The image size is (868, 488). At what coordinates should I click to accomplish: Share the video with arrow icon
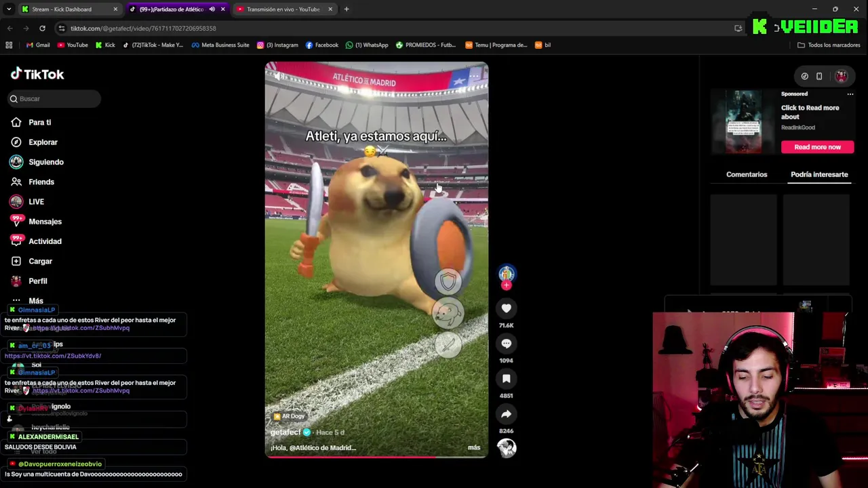click(x=507, y=414)
